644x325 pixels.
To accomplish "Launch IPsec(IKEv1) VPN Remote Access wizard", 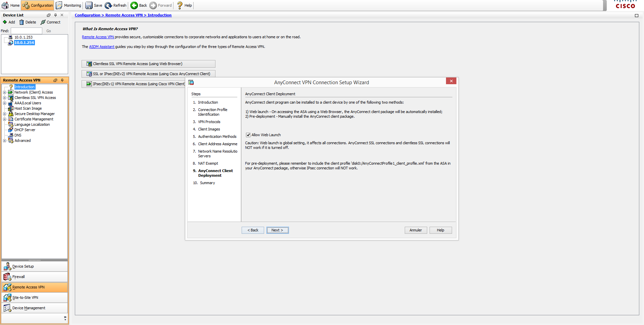I will (134, 84).
